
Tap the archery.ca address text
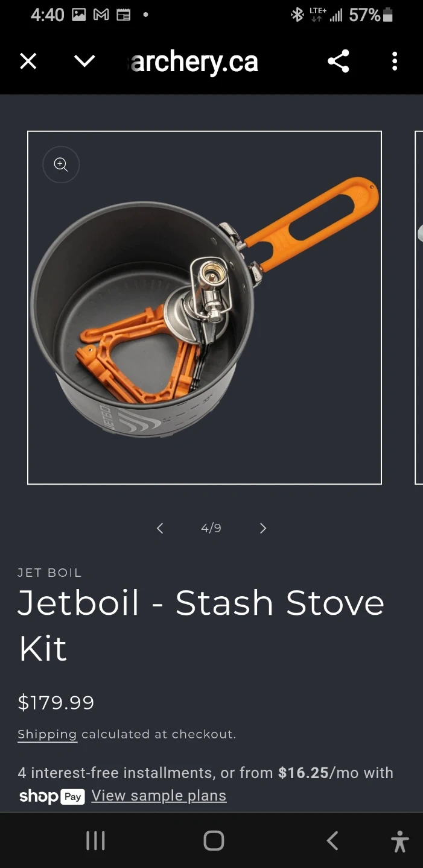click(194, 61)
